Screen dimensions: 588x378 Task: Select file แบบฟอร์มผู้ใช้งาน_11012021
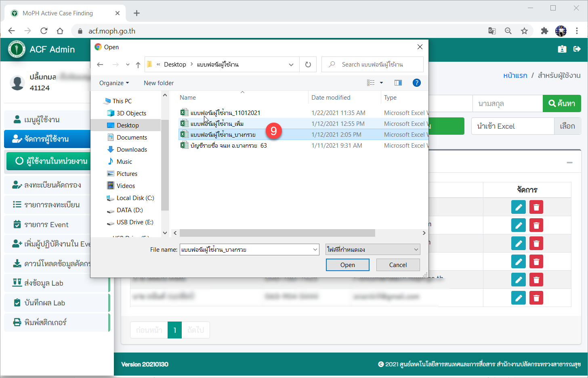pos(225,113)
